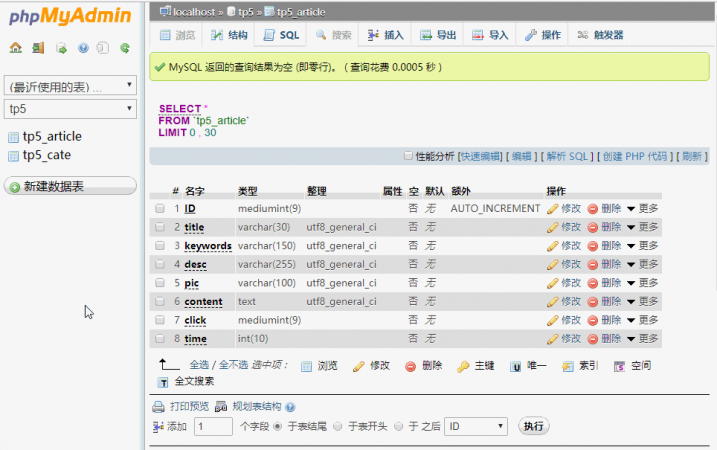Go to phpMyAdmin home via house icon
The image size is (717, 450).
(x=16, y=48)
